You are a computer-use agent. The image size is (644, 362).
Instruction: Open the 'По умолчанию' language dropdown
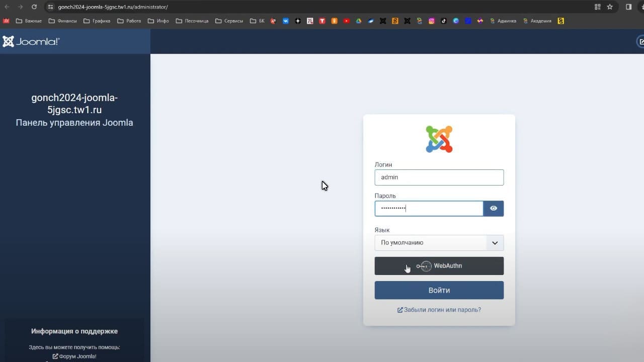tap(439, 243)
